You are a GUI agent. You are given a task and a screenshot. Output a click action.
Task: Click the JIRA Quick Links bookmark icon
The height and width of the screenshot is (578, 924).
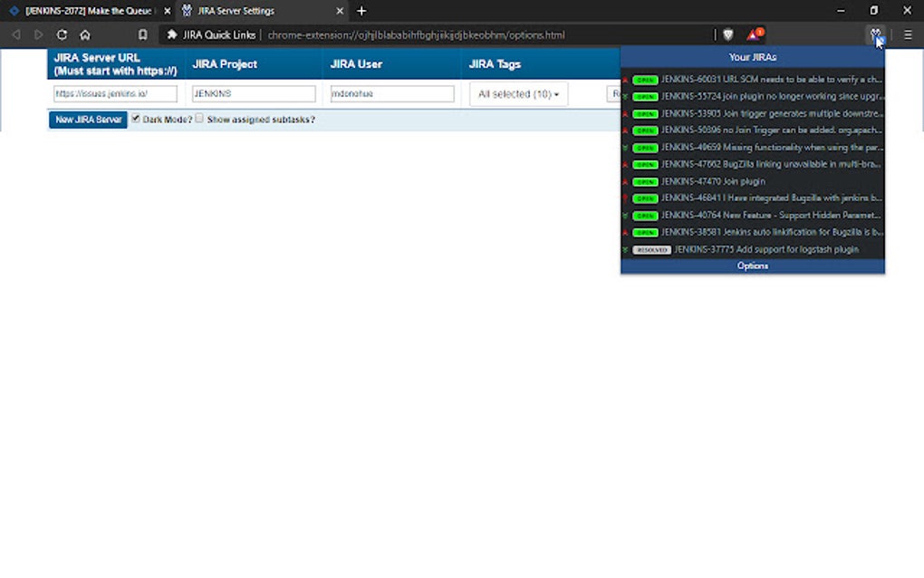[171, 34]
